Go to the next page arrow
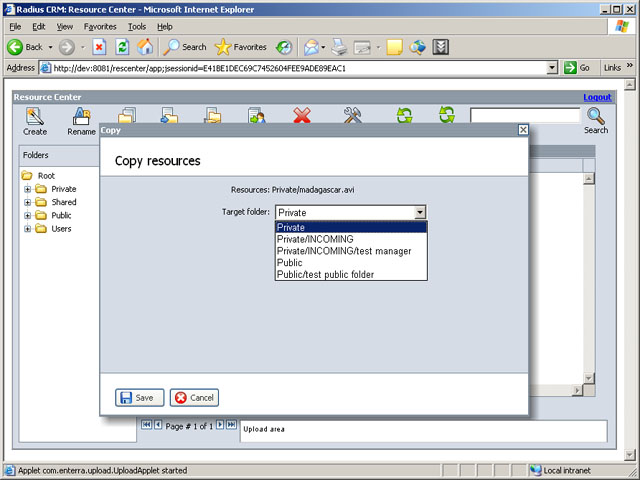Image resolution: width=640 pixels, height=480 pixels. 220,424
